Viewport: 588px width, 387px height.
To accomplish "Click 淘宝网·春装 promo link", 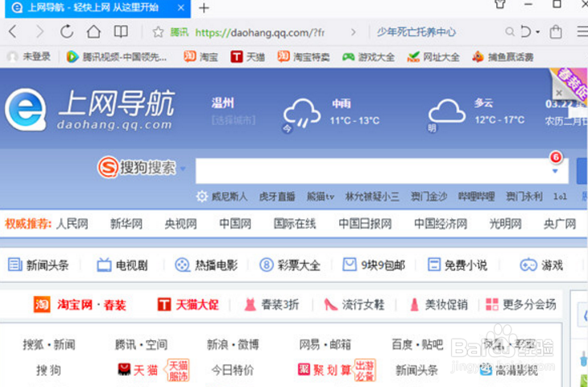I will pos(80,305).
